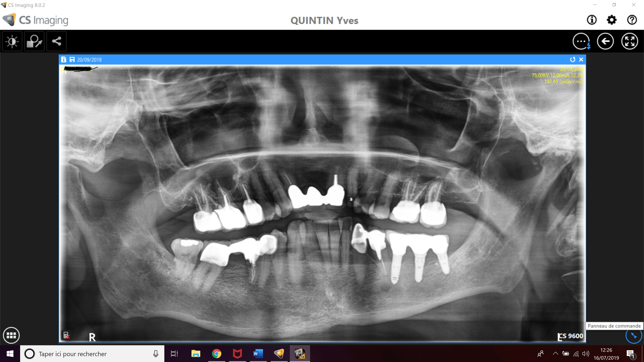Reset the image with the refresh arrow
This screenshot has height=362, width=644.
point(573,59)
